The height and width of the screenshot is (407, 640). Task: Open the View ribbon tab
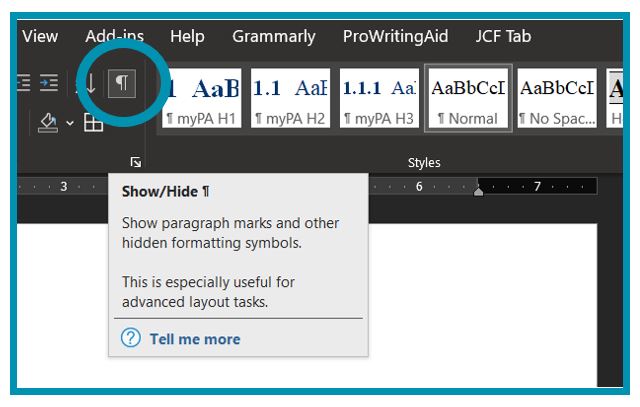pyautogui.click(x=40, y=36)
